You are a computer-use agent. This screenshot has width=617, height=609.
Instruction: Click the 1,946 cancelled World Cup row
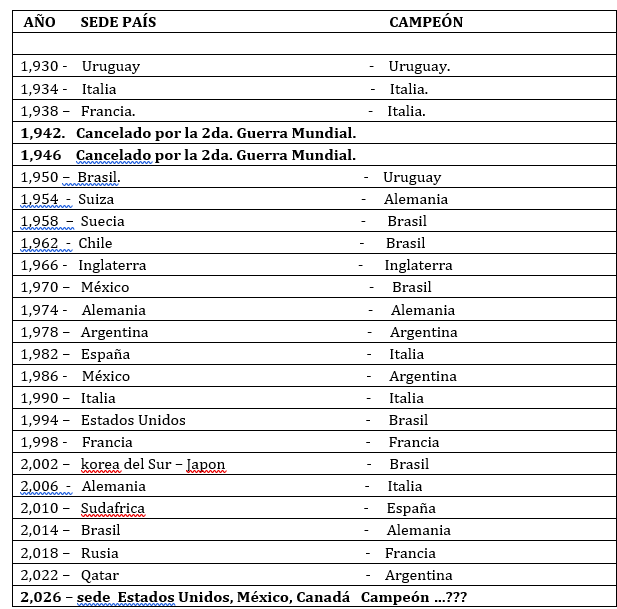coord(188,155)
